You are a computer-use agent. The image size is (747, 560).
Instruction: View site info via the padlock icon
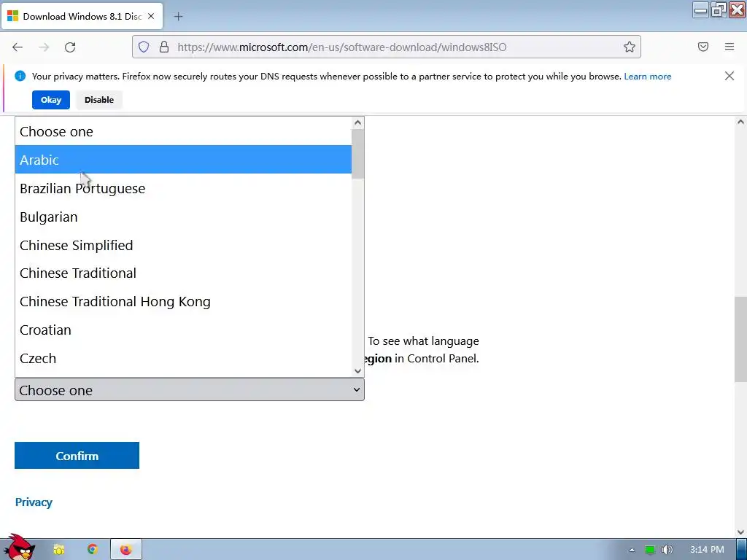pos(164,47)
